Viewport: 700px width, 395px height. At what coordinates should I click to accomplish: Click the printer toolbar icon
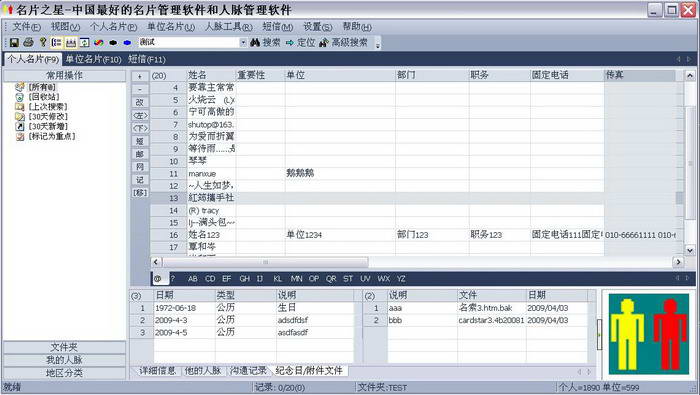[29, 42]
